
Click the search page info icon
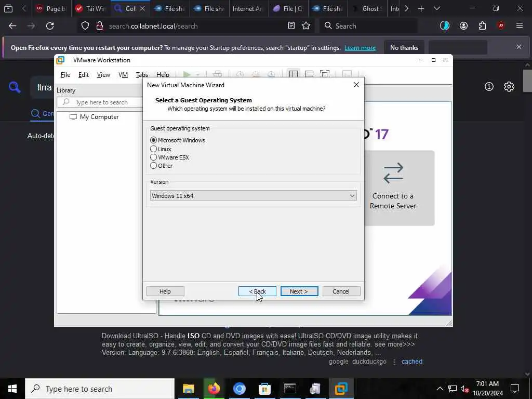(x=489, y=87)
